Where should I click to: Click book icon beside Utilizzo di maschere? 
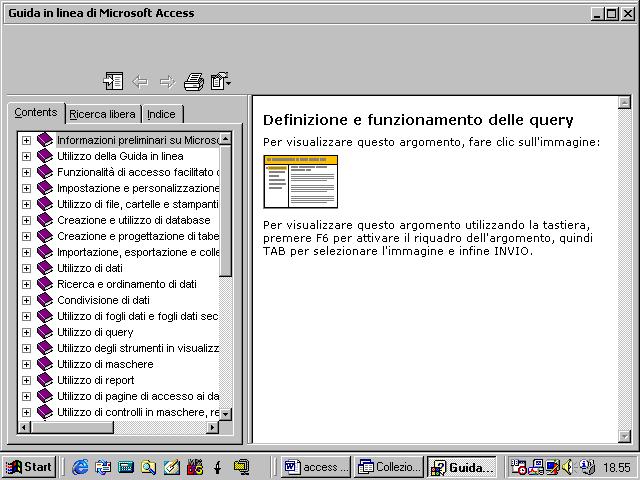coord(45,364)
